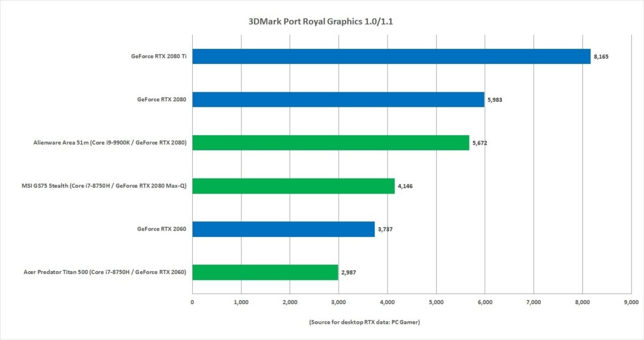Screen dimensions: 644x340
Task: Click the 5,000 tick on the horizontal axis
Action: [x=436, y=302]
